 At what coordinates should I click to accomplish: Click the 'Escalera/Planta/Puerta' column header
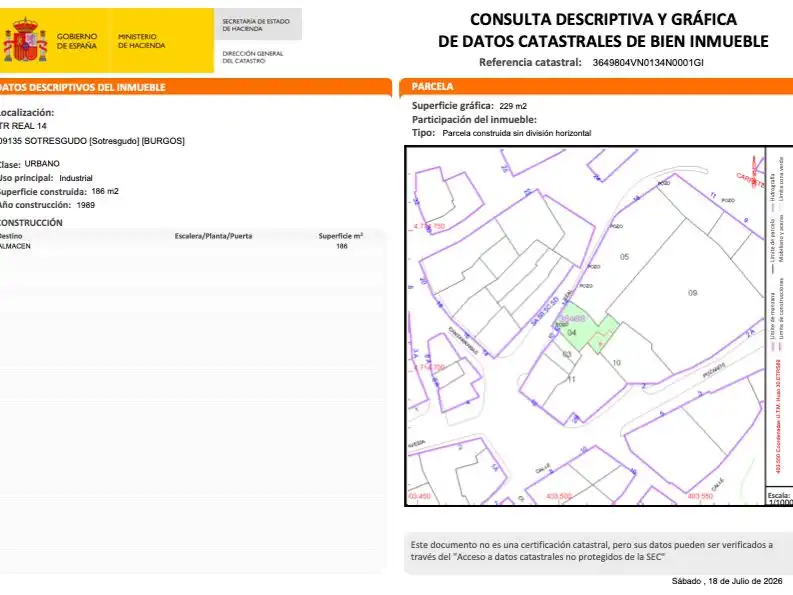pyautogui.click(x=213, y=236)
